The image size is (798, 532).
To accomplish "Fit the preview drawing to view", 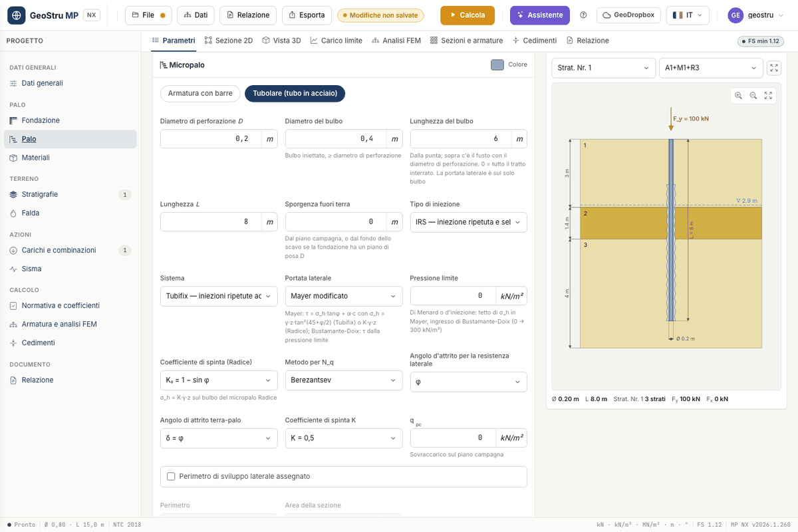I will pos(769,96).
